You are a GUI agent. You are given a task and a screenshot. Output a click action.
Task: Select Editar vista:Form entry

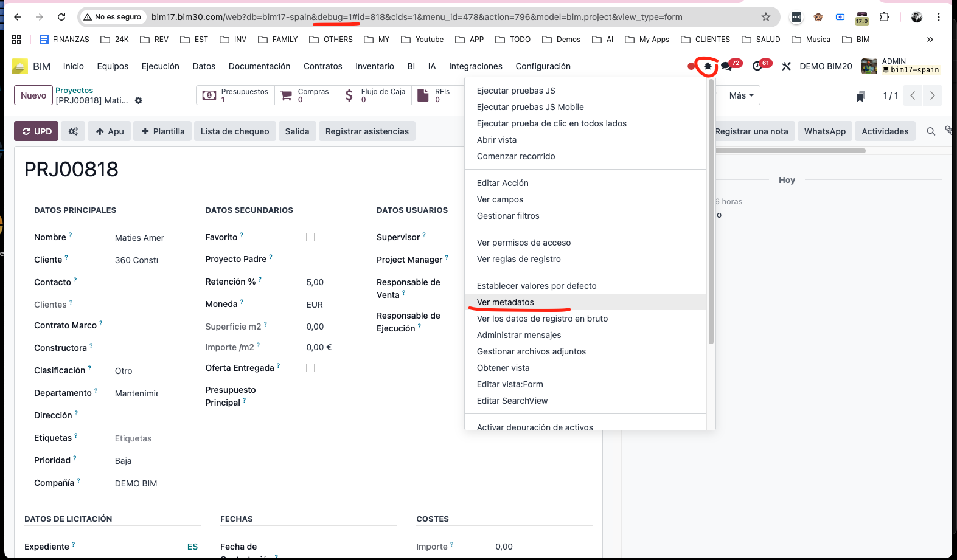(x=585, y=384)
